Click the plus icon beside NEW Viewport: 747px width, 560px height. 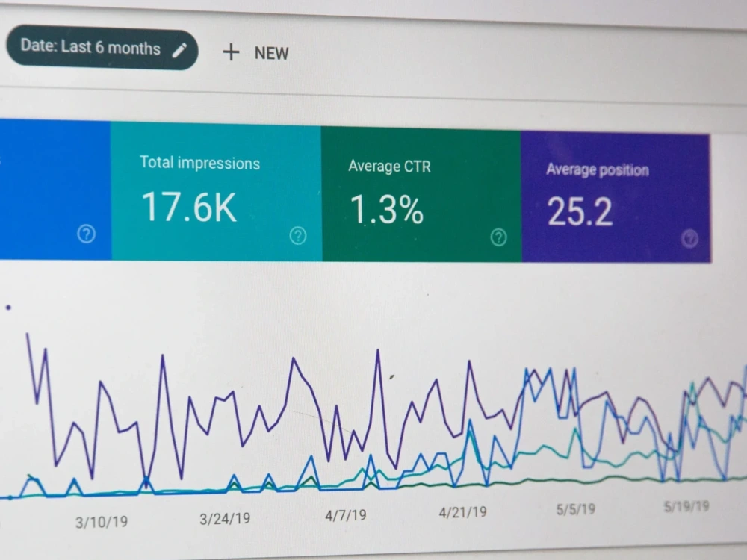tap(231, 52)
